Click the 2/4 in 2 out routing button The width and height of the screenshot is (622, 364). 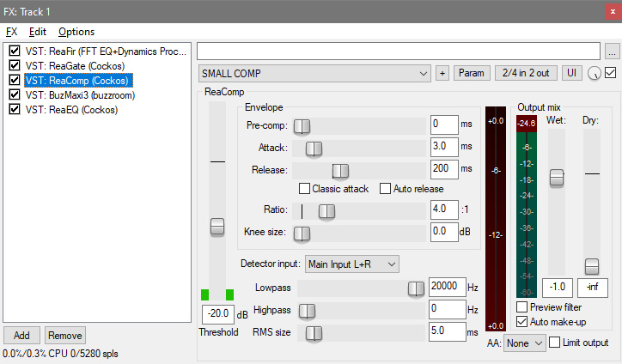tap(526, 74)
